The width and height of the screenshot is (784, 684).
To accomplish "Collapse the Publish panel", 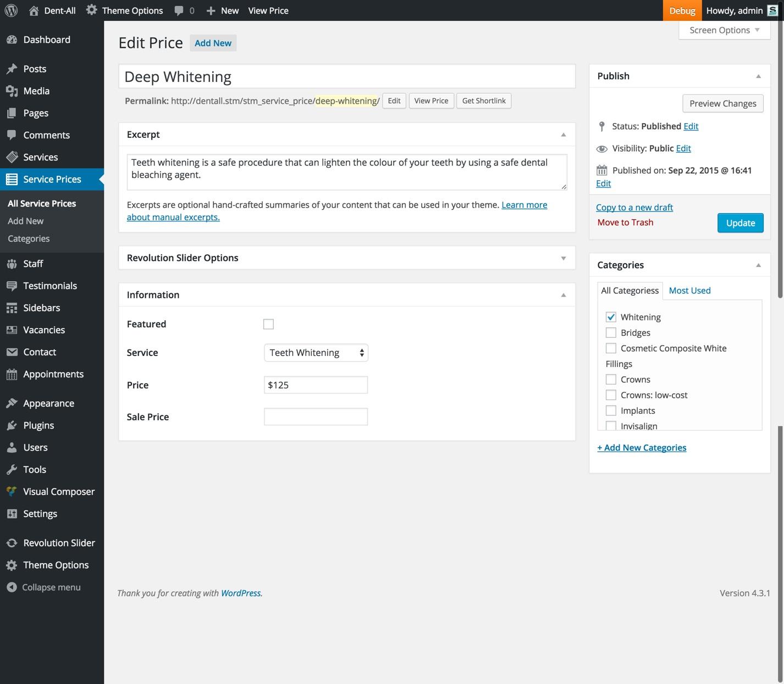I will coord(758,76).
